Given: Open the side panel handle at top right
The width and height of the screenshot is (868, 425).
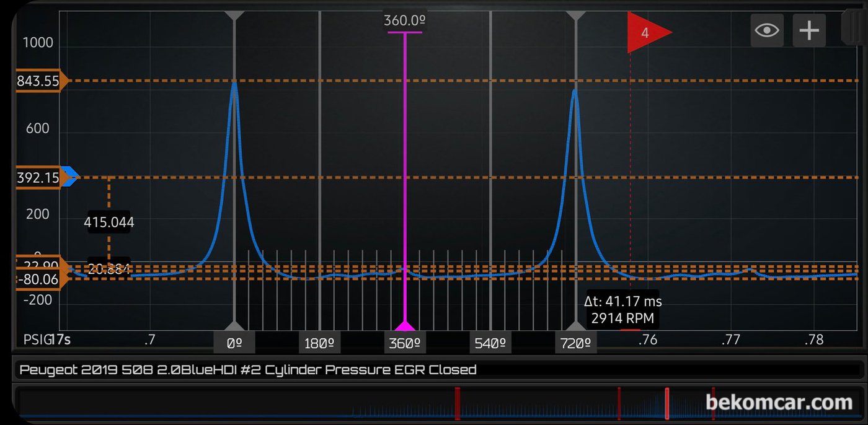Looking at the screenshot, I should point(854,28).
